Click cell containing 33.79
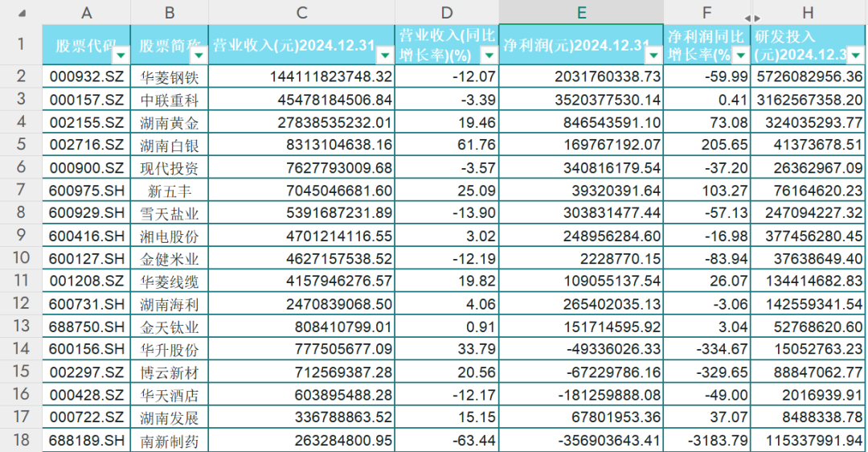Screen dimensions: 868x452 [x=447, y=350]
